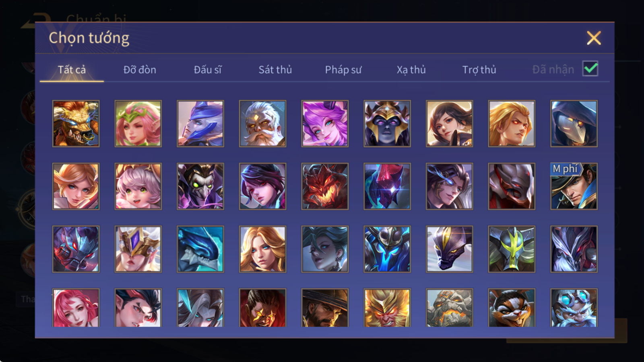Select the golden bull hero portrait
This screenshot has height=362, width=644.
coord(76,123)
